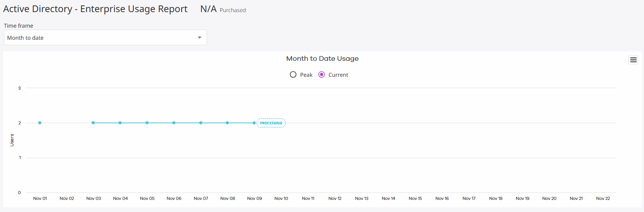Click the Nov 11 axis label
644x212 pixels.
coord(308,198)
